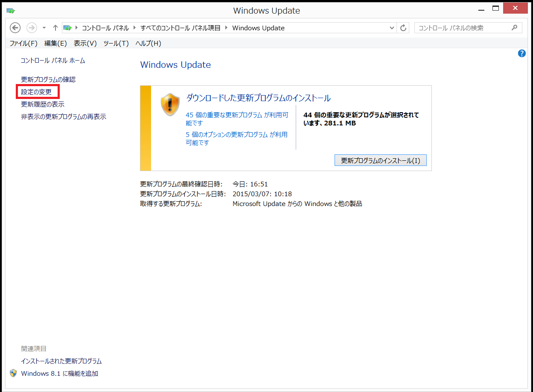
Task: Open the 設定の変更 link
Action: tap(36, 92)
